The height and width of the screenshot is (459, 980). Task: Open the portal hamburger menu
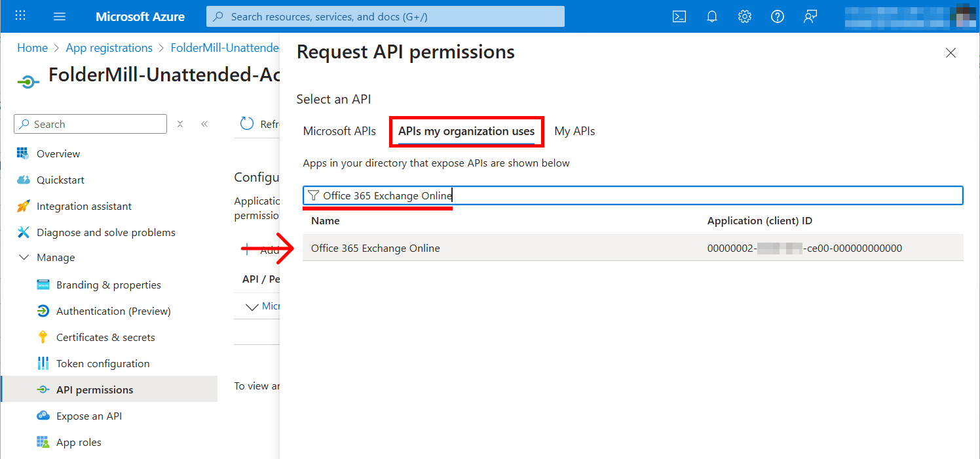pos(60,16)
